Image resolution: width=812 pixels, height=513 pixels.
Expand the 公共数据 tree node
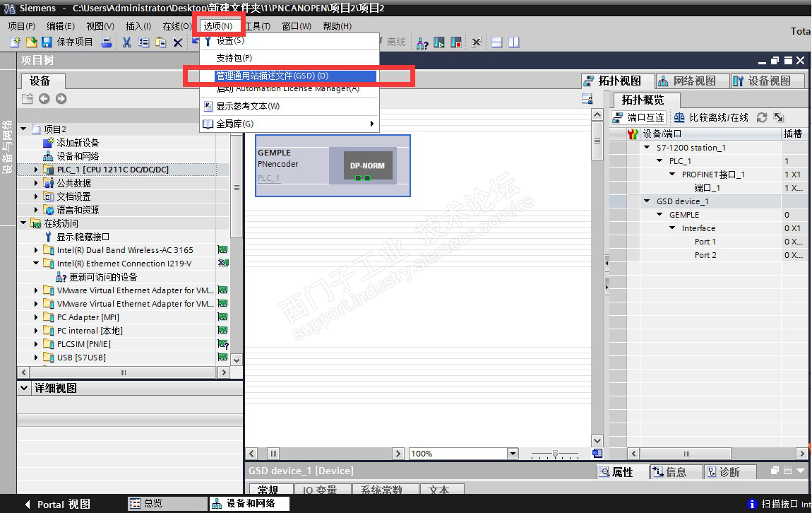[36, 183]
